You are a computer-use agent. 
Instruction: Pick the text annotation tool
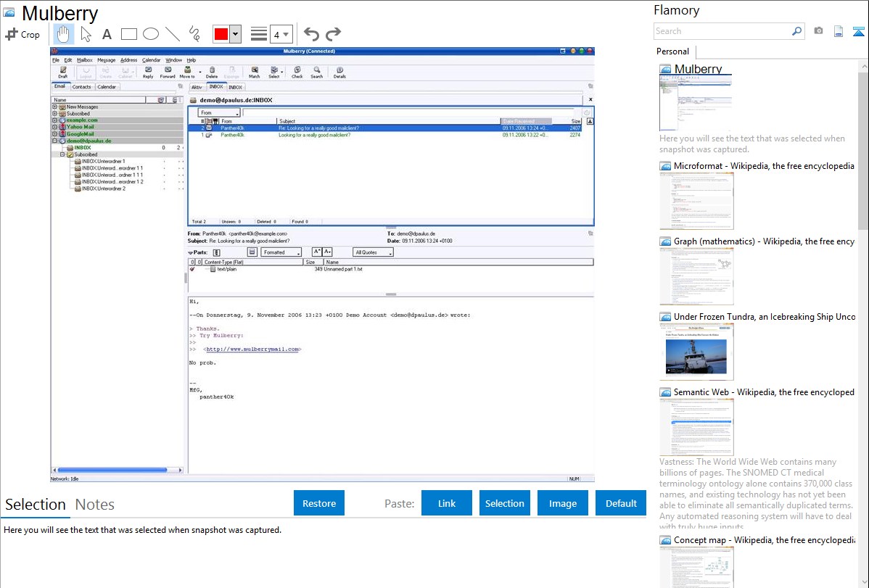point(107,34)
